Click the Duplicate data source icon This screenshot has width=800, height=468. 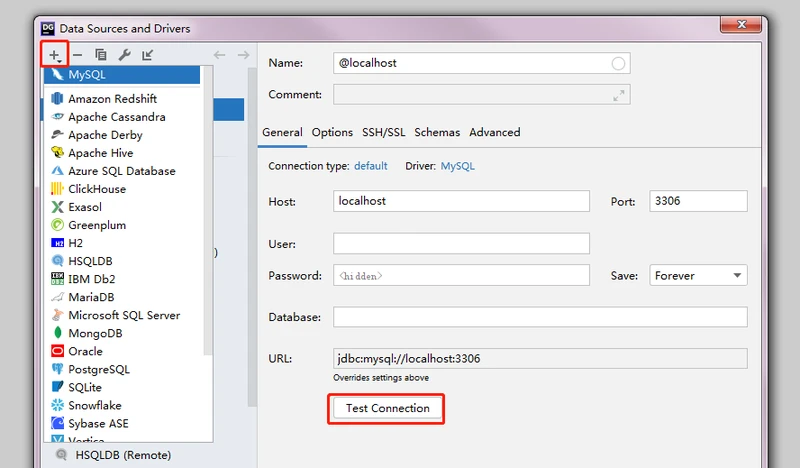pos(101,55)
